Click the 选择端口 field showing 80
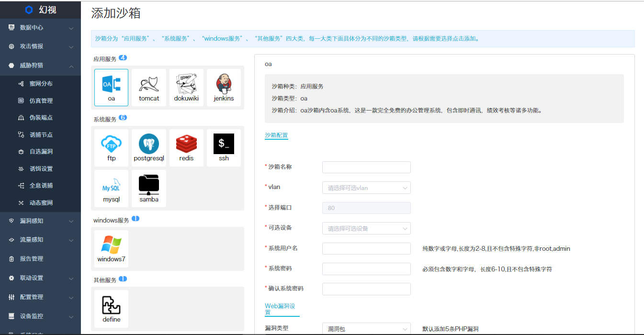 pos(366,208)
